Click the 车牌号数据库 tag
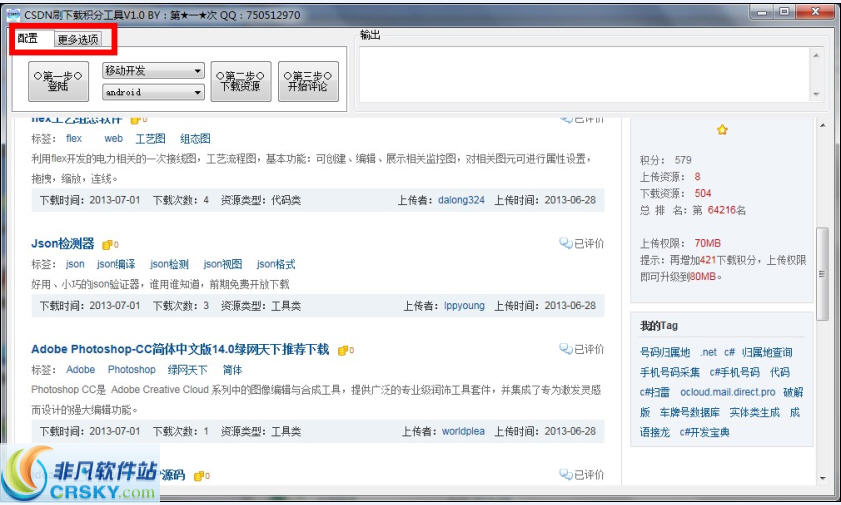The width and height of the screenshot is (841, 505). 690,412
